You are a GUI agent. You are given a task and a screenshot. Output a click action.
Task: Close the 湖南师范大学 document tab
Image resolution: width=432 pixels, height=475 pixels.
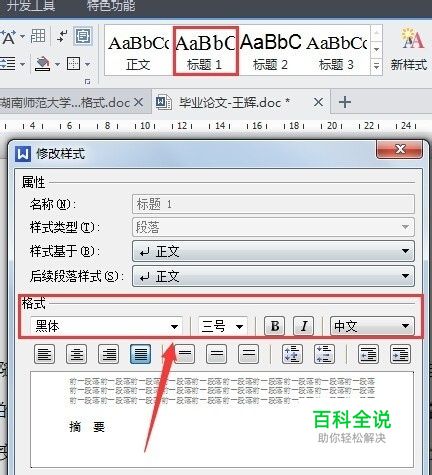pyautogui.click(x=139, y=102)
